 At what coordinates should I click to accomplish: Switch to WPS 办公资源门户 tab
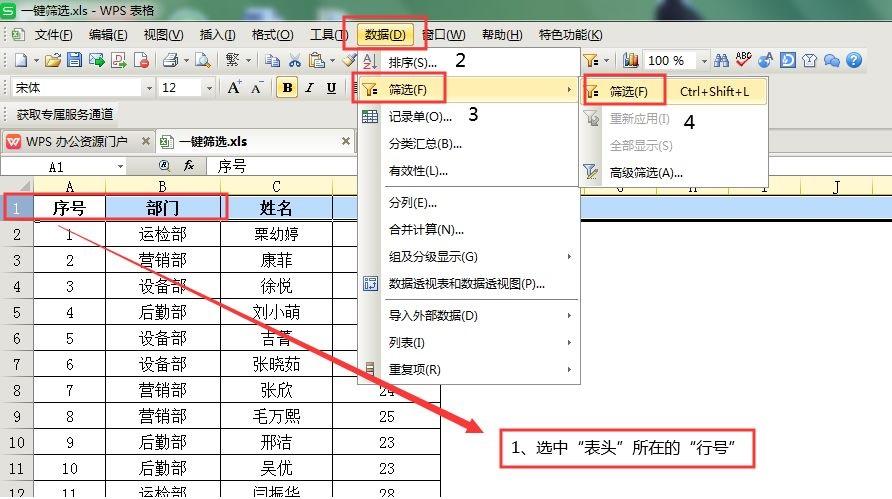click(76, 142)
